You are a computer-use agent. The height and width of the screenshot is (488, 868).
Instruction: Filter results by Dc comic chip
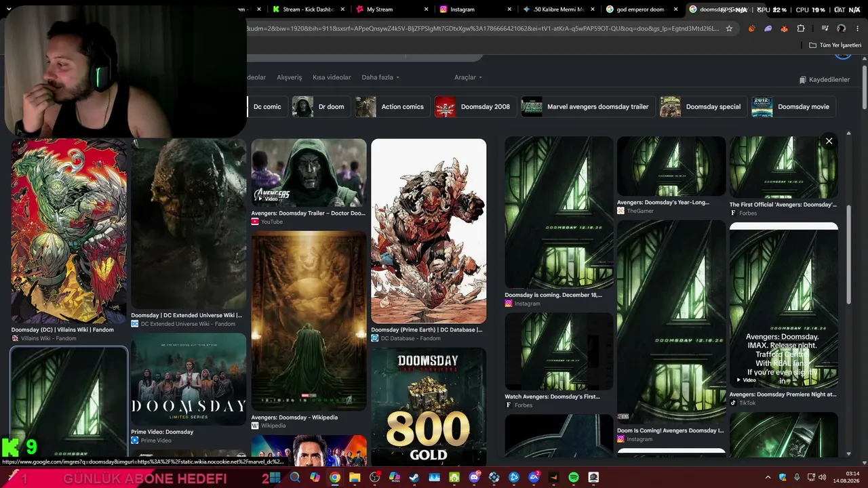[x=267, y=106]
